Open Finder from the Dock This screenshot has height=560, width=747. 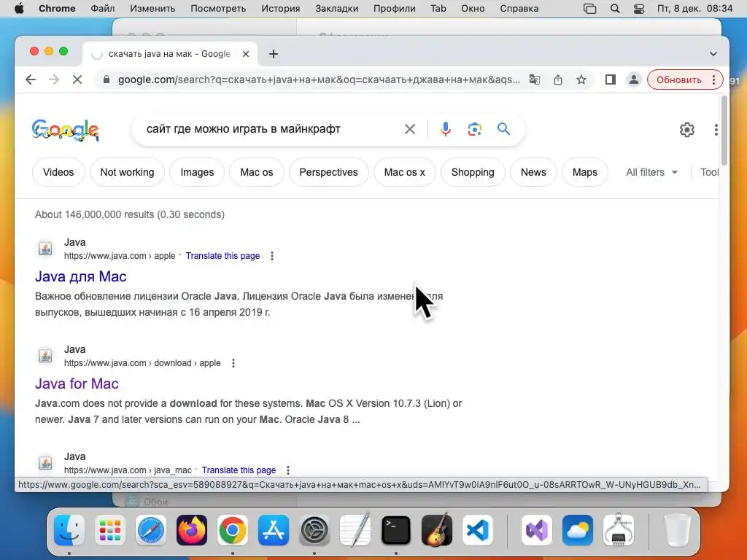point(69,530)
